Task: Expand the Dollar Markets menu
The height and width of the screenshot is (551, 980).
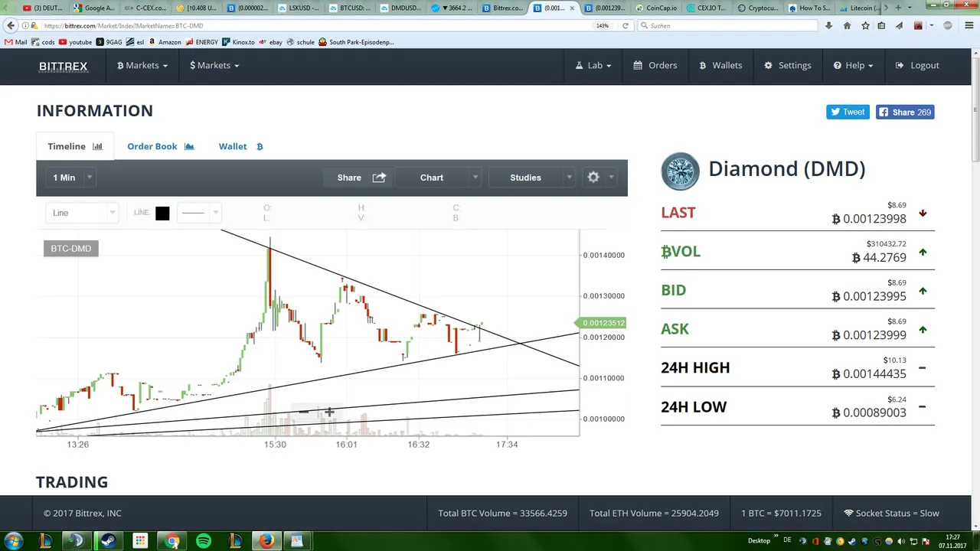Action: pos(214,66)
